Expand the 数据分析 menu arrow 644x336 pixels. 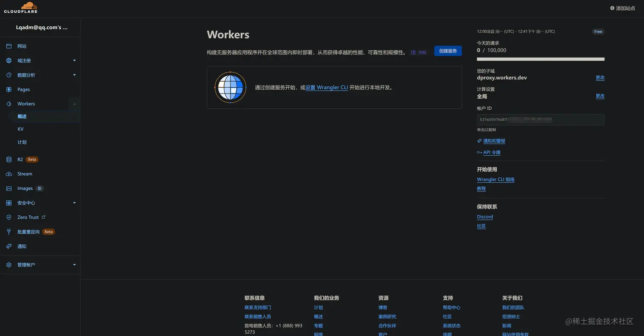tap(74, 75)
